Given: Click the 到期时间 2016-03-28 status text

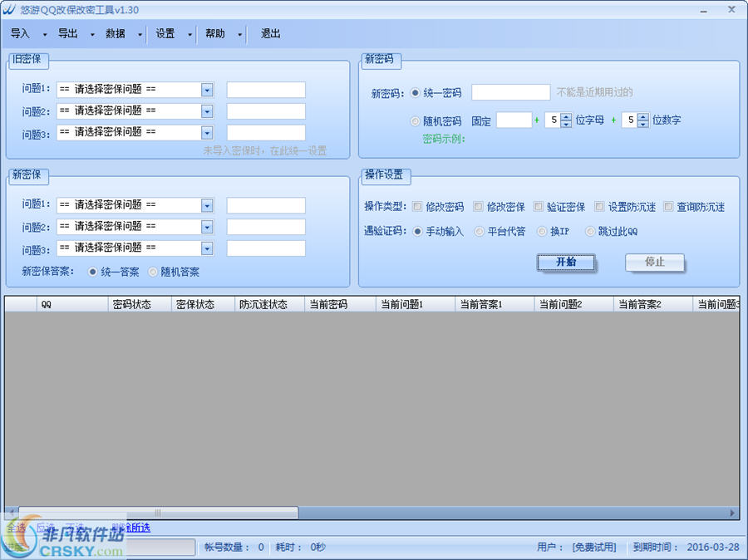Looking at the screenshot, I should click(686, 547).
